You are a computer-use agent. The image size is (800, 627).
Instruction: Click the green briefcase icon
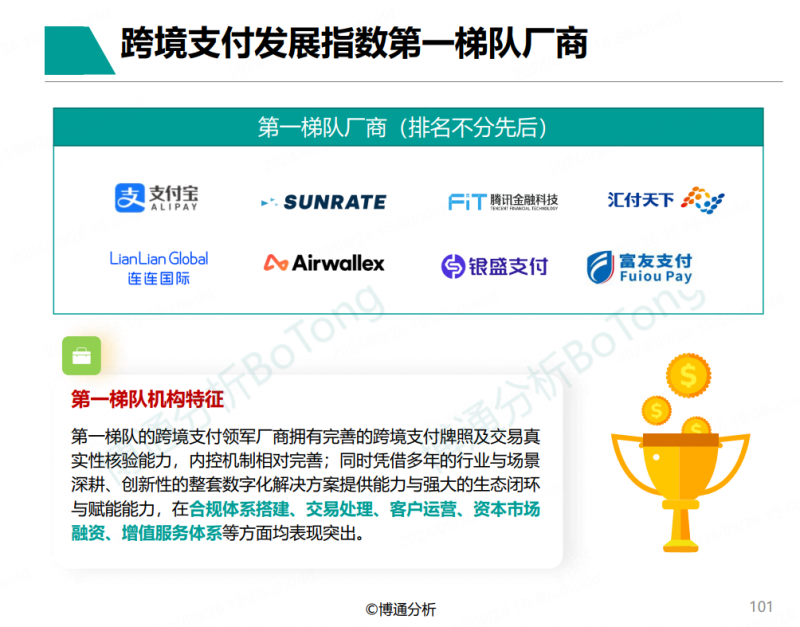[82, 356]
